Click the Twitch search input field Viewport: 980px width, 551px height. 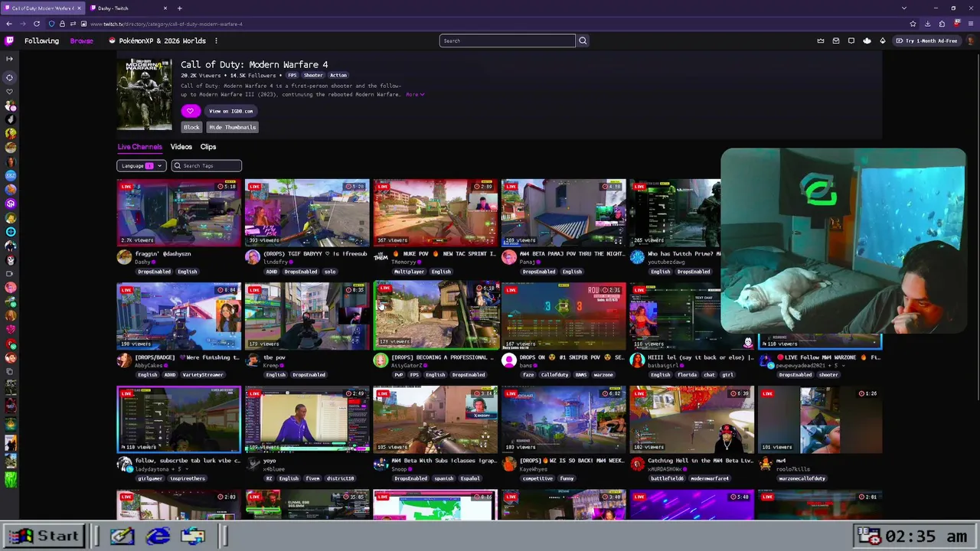pos(507,41)
